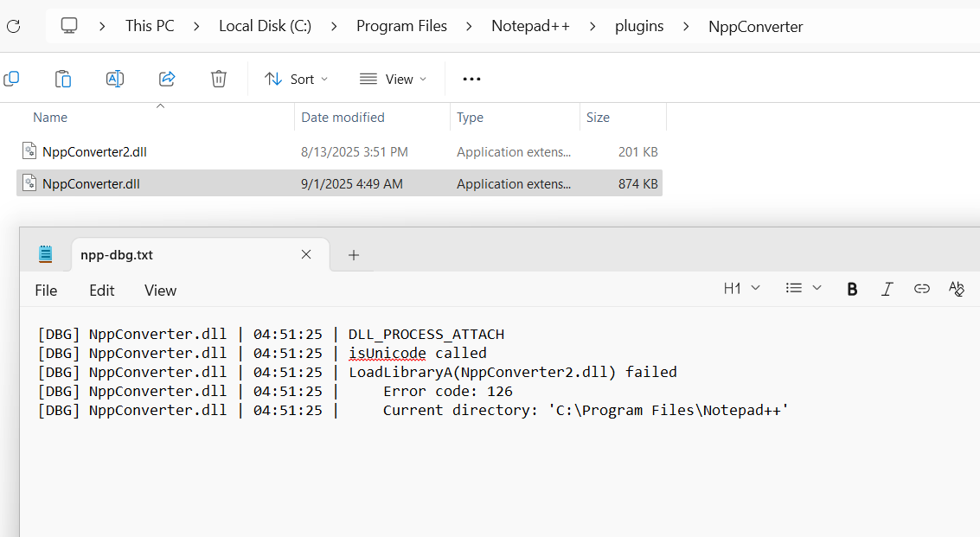Apply bold formatting in Notepad
Viewport: 980px width, 537px height.
coord(852,289)
